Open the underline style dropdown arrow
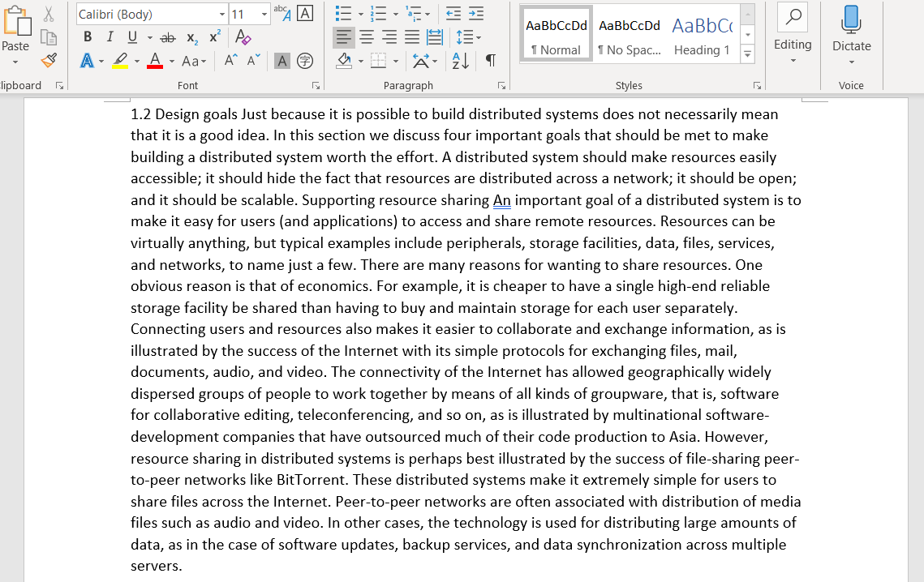This screenshot has width=924, height=582. click(x=150, y=38)
